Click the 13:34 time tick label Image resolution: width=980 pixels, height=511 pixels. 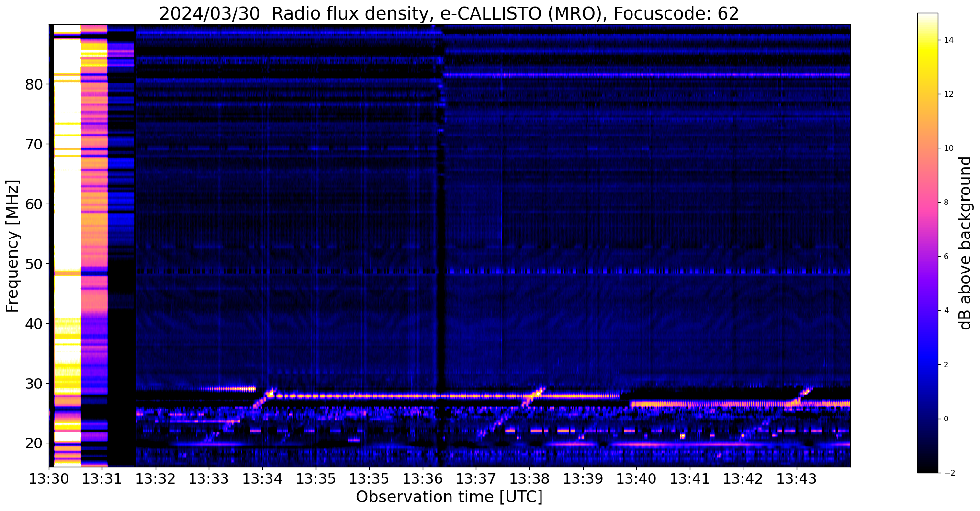262,478
